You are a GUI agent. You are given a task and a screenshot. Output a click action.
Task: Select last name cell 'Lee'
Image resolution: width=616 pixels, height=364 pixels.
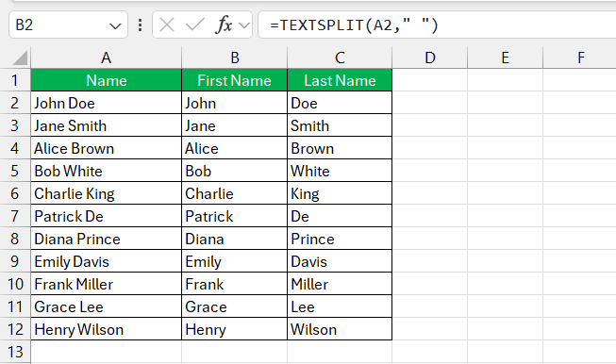340,306
